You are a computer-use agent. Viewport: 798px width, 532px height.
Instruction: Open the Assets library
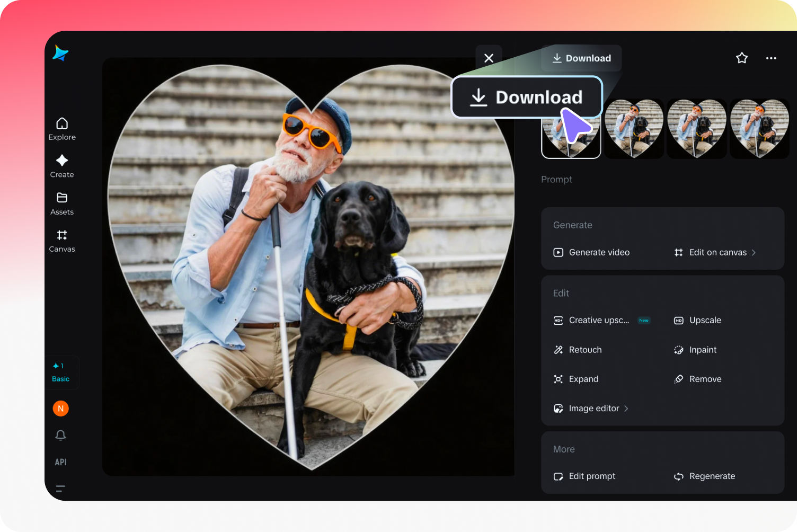[62, 204]
